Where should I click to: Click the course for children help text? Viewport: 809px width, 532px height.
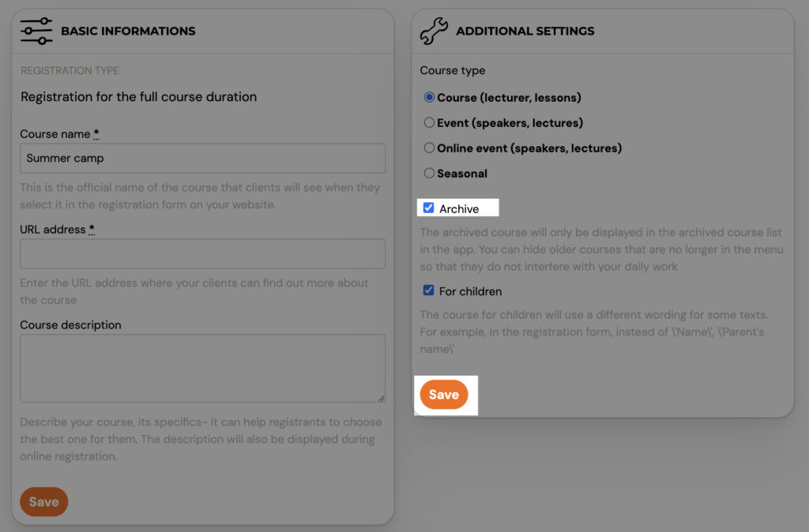click(594, 332)
